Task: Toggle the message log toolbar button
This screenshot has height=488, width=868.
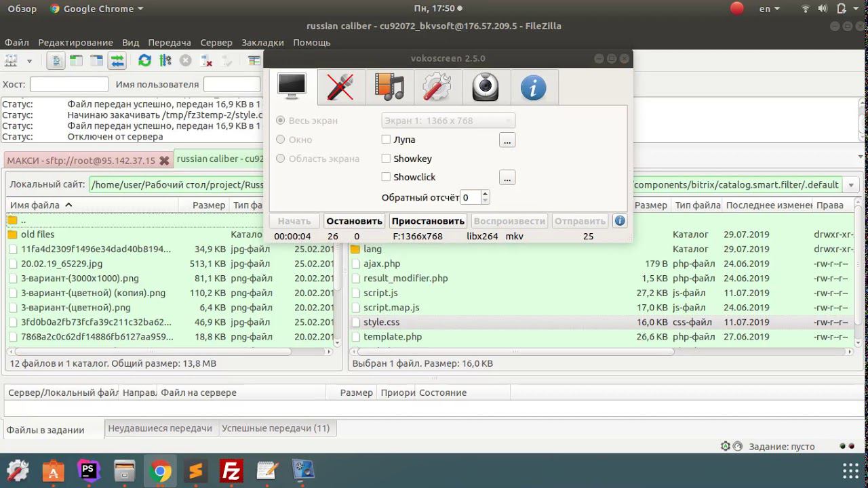Action: pos(56,61)
